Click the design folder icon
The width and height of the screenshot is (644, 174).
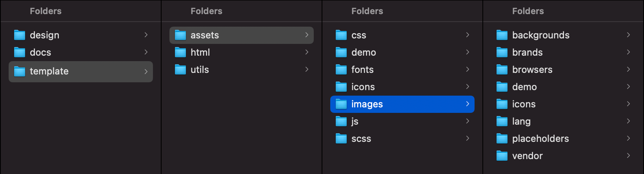(19, 35)
